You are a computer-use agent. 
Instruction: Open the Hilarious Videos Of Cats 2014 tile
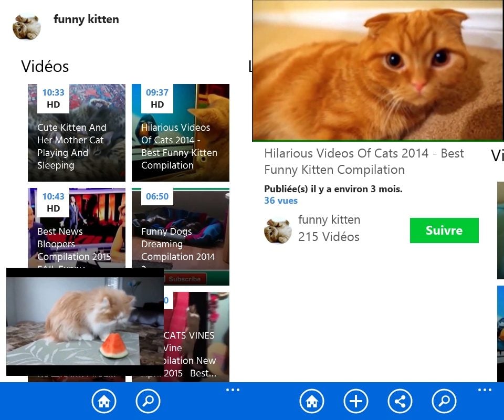[x=181, y=133]
